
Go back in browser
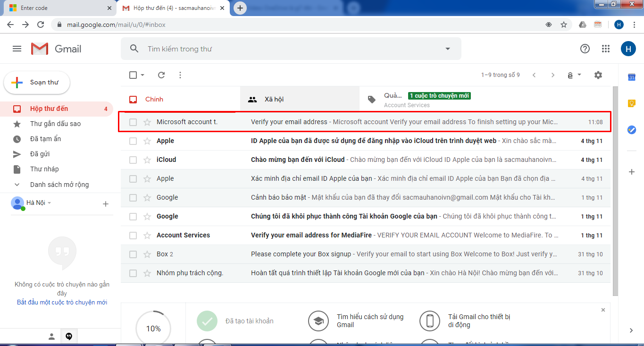tap(10, 25)
